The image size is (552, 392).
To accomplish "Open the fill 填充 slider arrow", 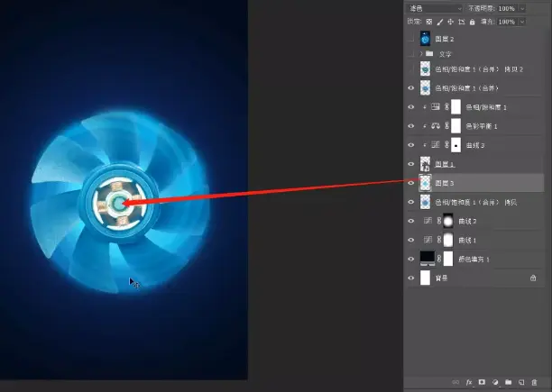I will (522, 22).
